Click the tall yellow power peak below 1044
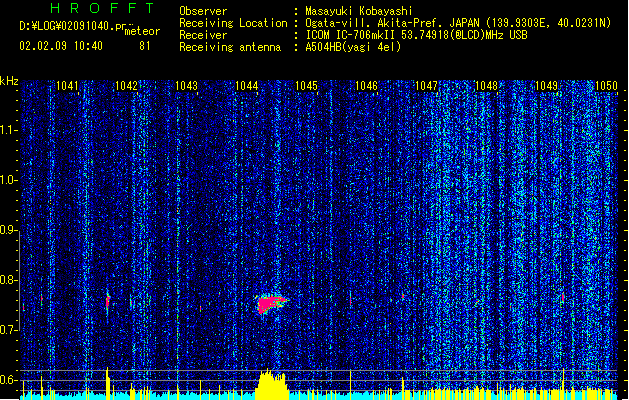Screen dimensions: 629x400 coord(272,384)
